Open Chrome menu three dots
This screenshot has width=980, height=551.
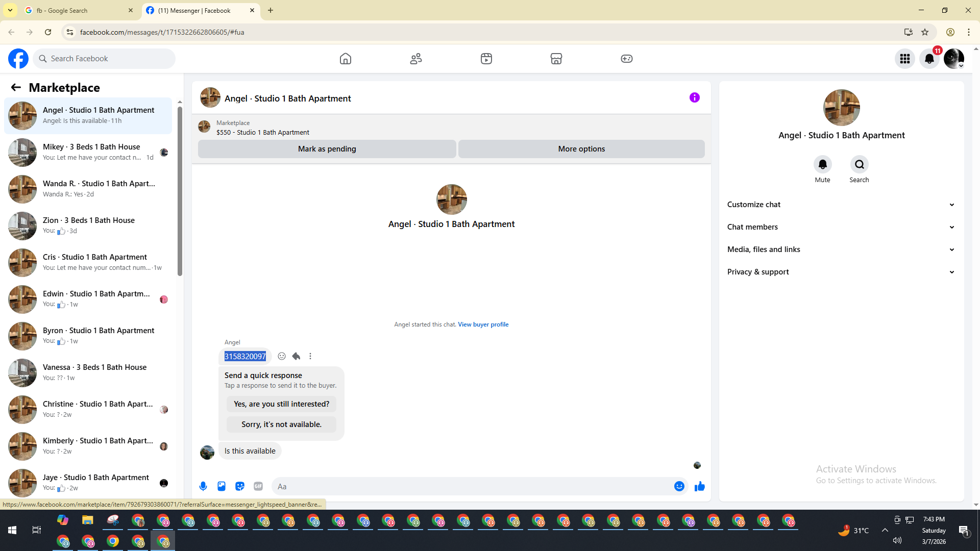969,32
